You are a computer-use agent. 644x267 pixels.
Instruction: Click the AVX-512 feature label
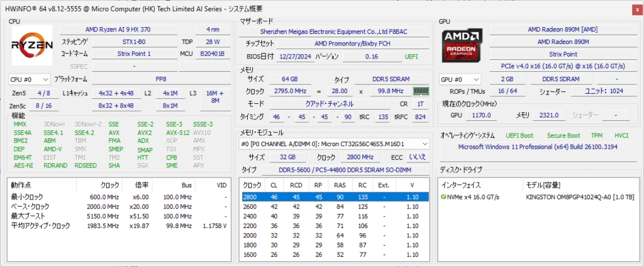tap(177, 132)
